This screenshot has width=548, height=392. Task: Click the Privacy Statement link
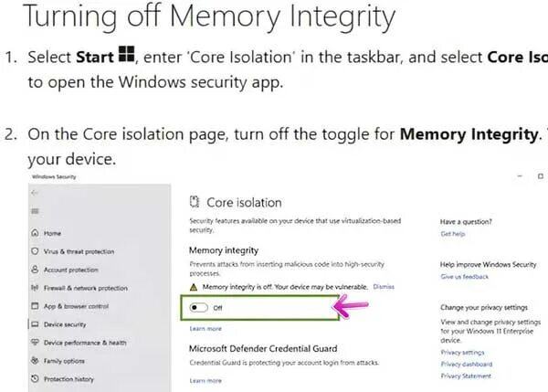[x=466, y=376]
